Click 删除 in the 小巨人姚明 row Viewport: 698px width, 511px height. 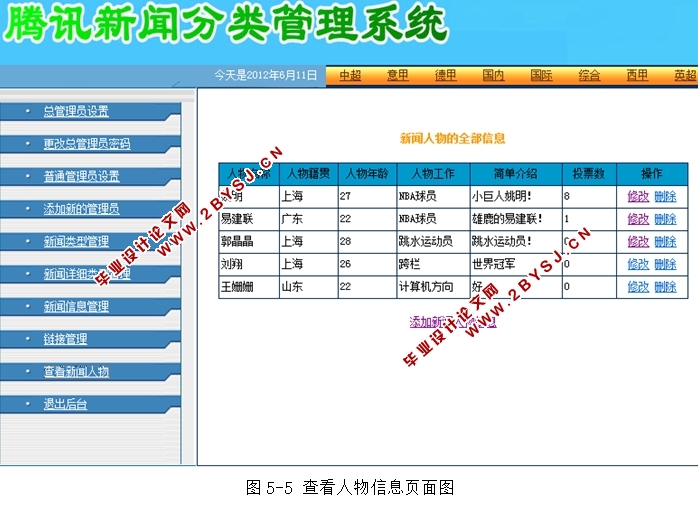tap(666, 196)
